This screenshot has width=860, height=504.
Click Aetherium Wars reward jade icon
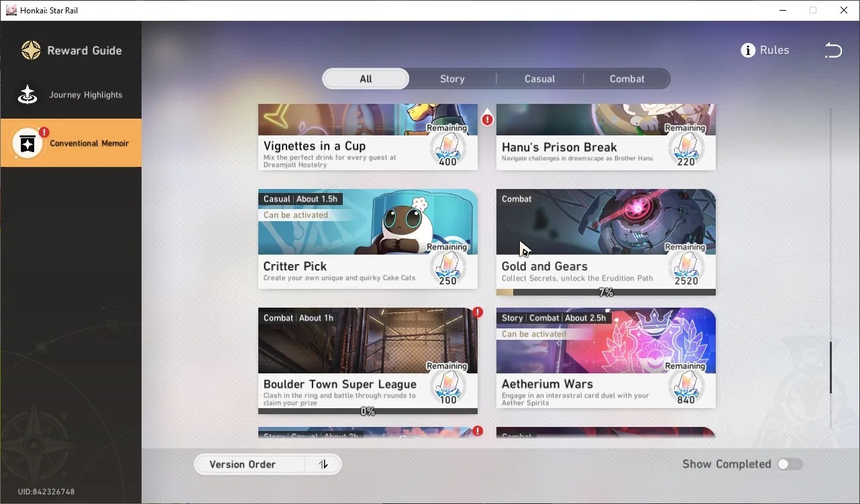(686, 385)
